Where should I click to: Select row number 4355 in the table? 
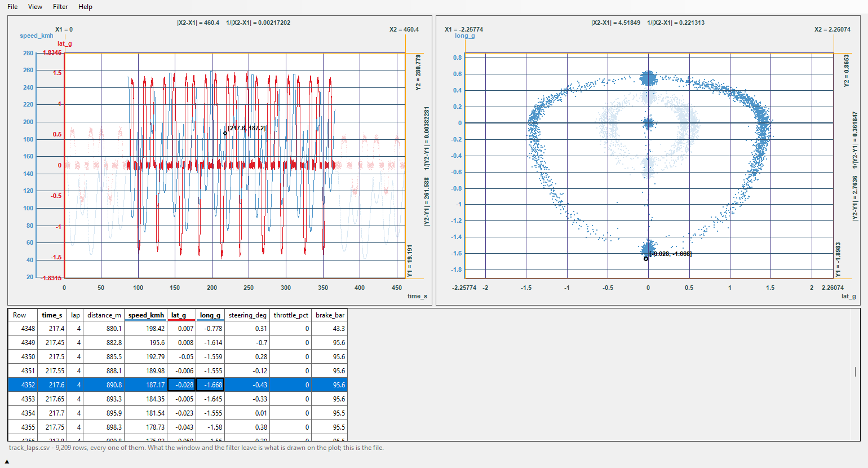23,427
